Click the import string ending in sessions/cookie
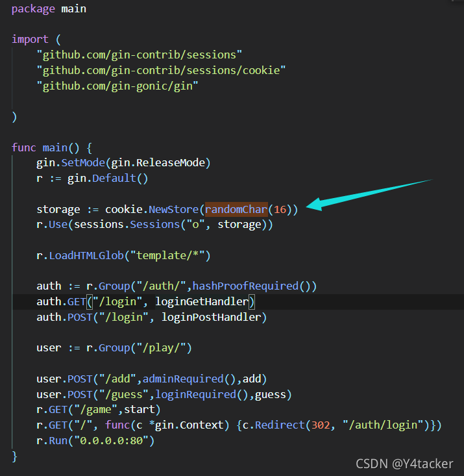 [161, 70]
